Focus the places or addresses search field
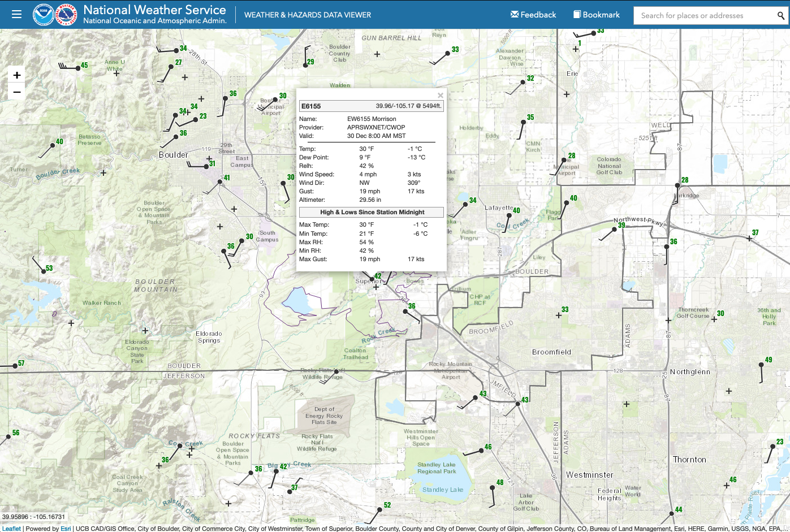 click(705, 15)
